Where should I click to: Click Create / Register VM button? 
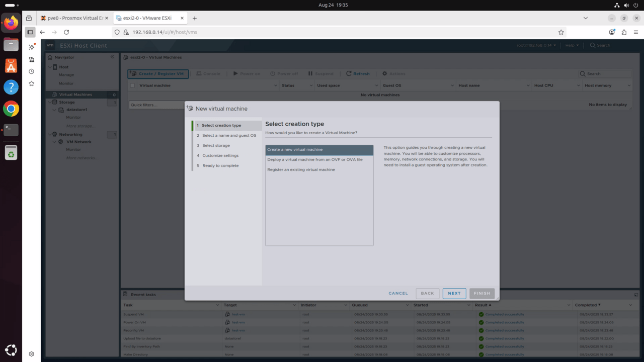point(158,74)
